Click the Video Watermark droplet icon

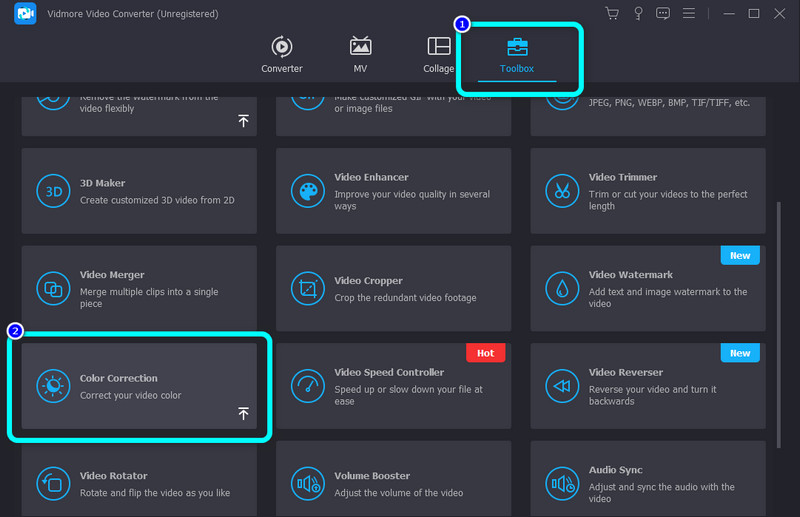click(560, 289)
